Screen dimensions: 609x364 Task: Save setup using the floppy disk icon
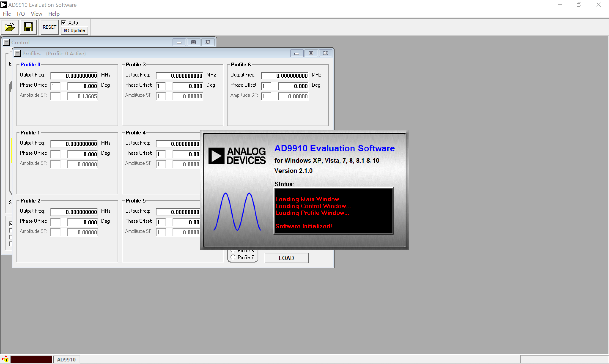click(28, 27)
